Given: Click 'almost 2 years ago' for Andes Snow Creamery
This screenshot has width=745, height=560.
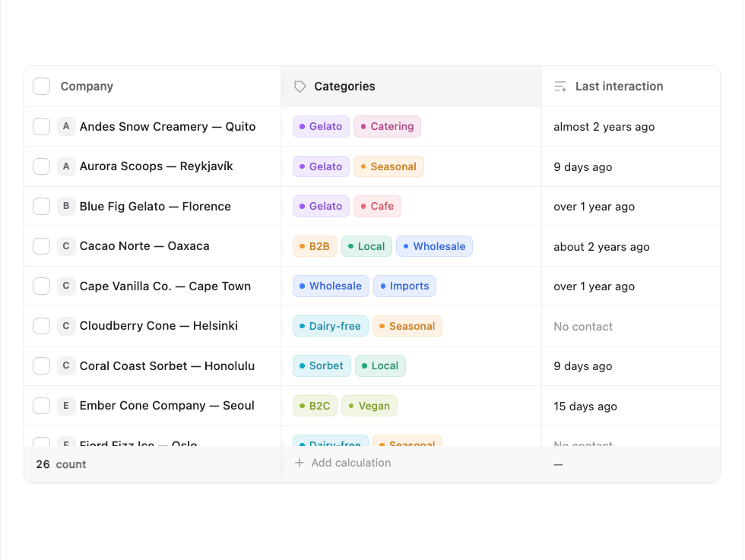Looking at the screenshot, I should click(604, 127).
